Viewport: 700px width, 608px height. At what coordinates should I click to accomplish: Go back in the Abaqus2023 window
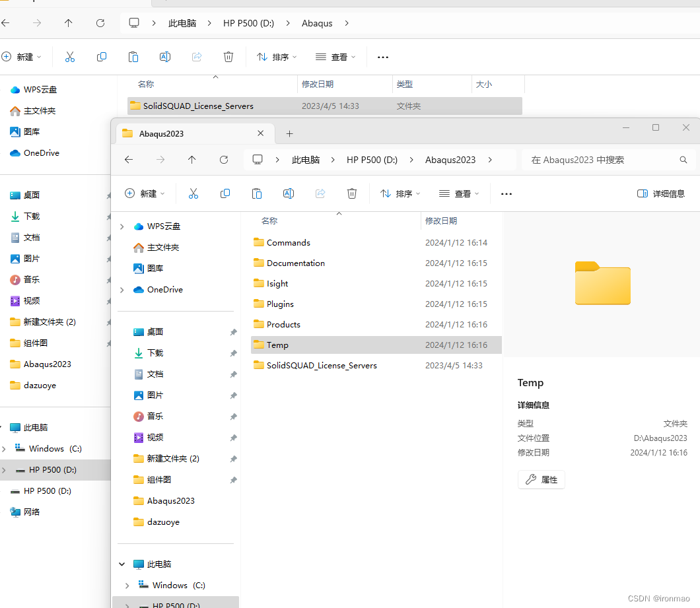tap(129, 160)
